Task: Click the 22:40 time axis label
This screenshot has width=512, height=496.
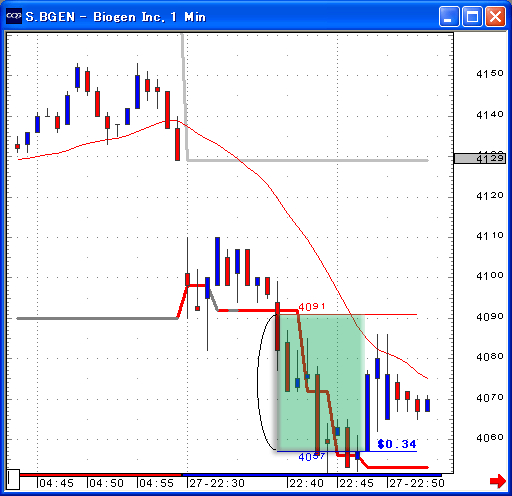Action: click(306, 483)
